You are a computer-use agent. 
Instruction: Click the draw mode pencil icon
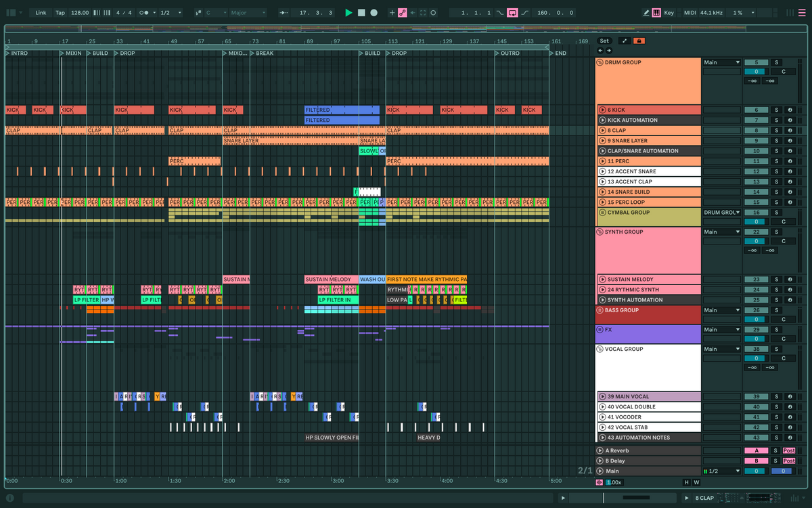tap(646, 13)
